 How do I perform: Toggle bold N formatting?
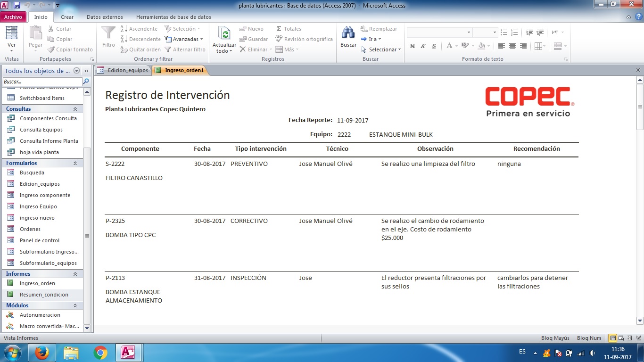[x=413, y=46]
